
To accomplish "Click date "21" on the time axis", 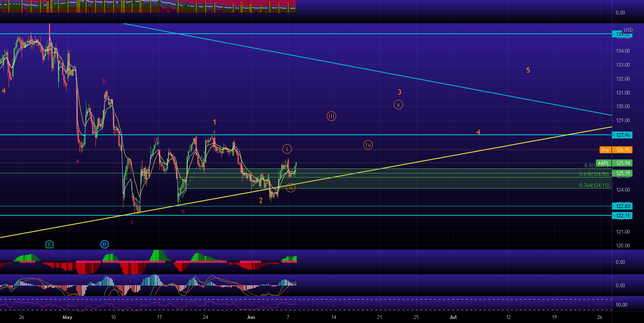I will [x=380, y=317].
